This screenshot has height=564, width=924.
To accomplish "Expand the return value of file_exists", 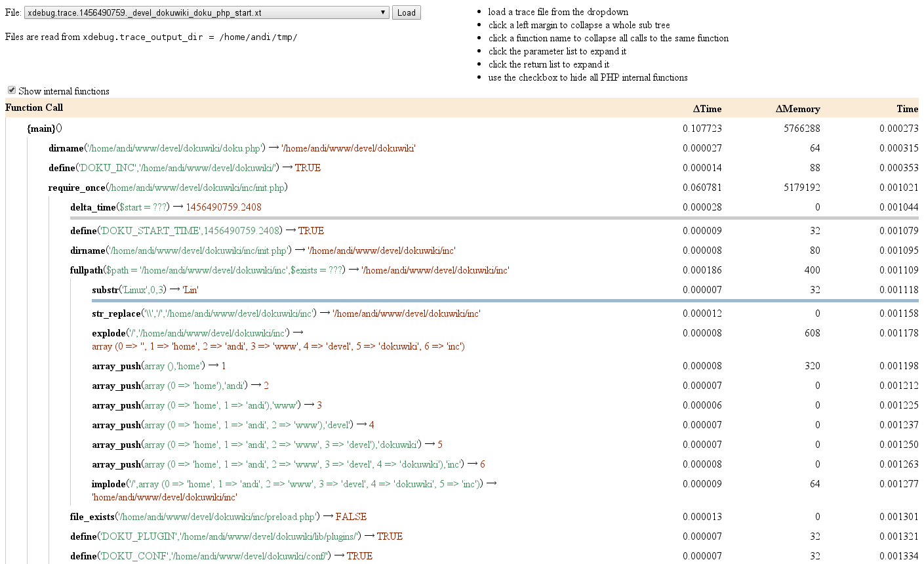I will tap(351, 517).
